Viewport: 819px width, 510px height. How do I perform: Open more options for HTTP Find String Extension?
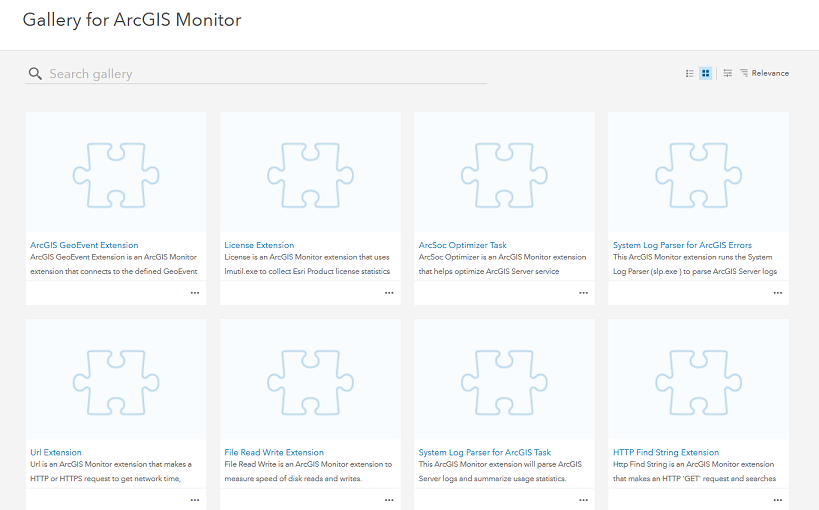778,501
